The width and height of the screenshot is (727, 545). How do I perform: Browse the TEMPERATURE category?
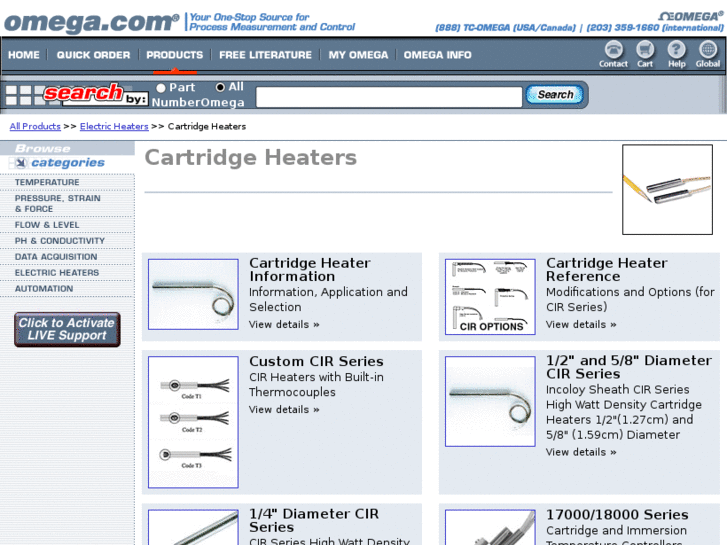pyautogui.click(x=47, y=182)
